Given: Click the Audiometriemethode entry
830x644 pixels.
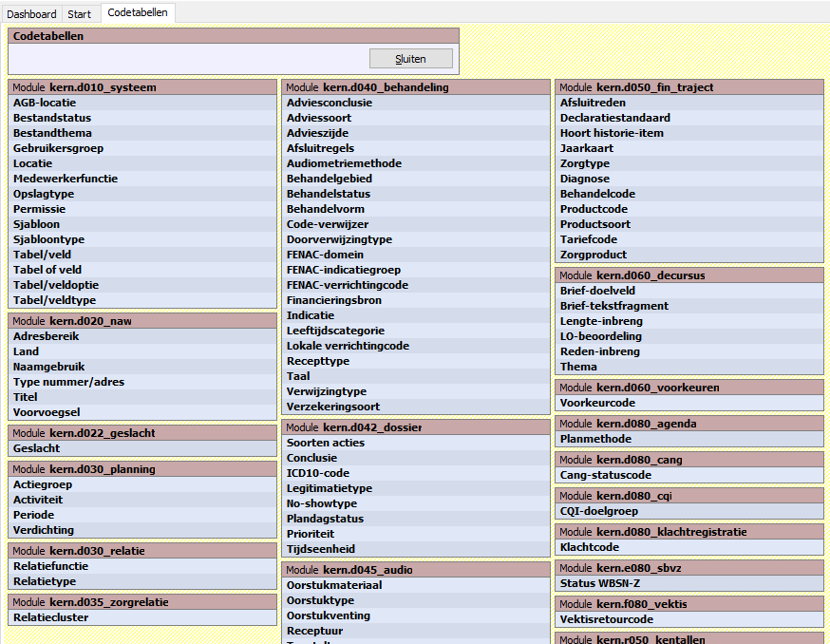Looking at the screenshot, I should tap(344, 163).
